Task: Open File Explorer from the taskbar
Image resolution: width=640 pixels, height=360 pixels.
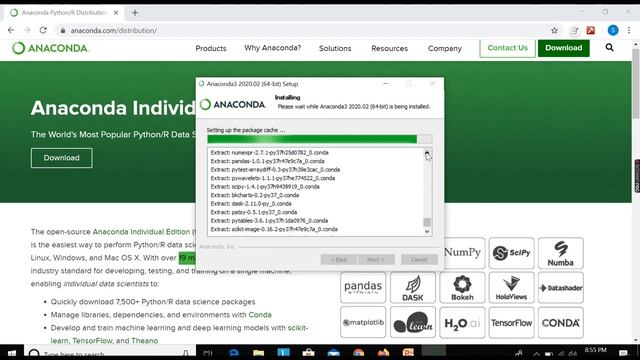Action: (x=258, y=353)
